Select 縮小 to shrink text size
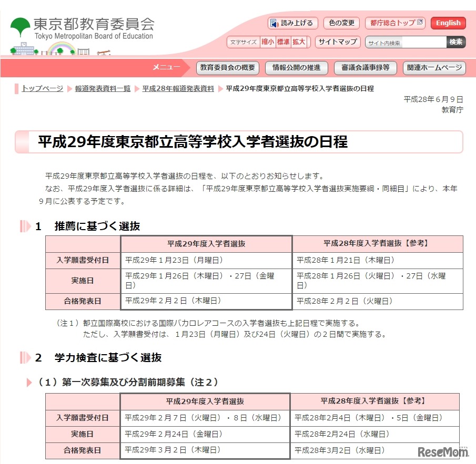The image size is (476, 464). [x=268, y=42]
